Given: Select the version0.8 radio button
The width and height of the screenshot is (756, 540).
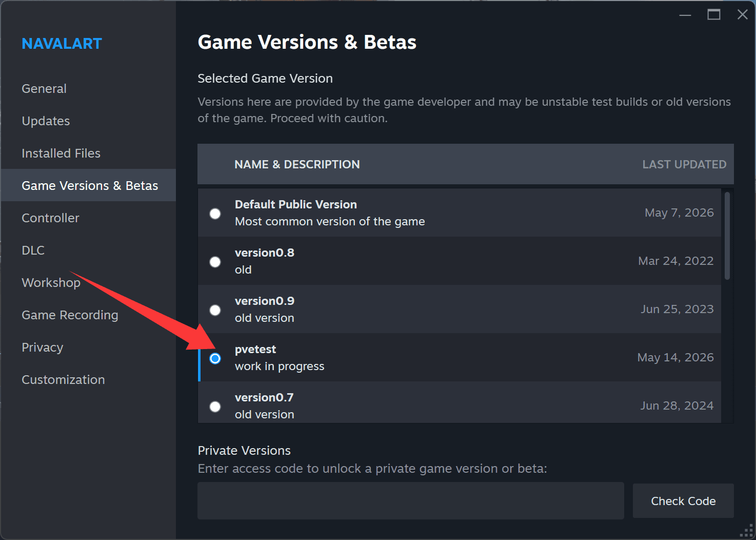Looking at the screenshot, I should [x=215, y=262].
